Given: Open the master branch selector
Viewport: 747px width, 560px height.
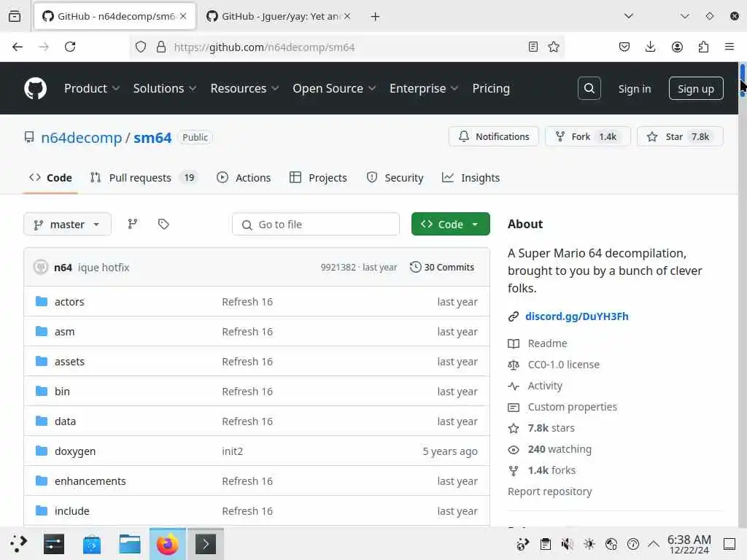Looking at the screenshot, I should (67, 225).
